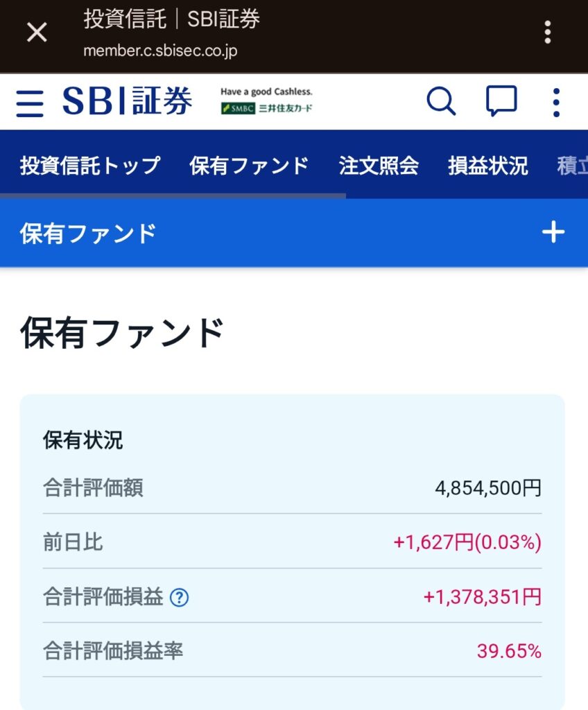
Task: Open the chat support icon
Action: 501,102
